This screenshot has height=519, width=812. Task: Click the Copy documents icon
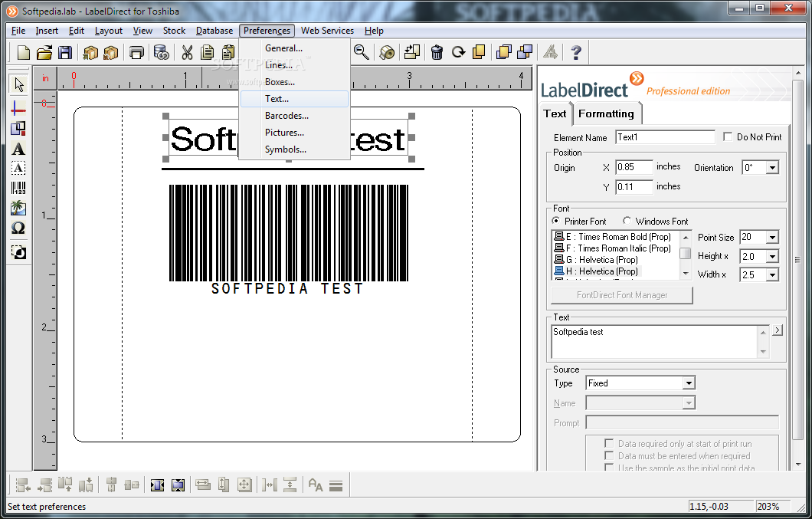208,52
